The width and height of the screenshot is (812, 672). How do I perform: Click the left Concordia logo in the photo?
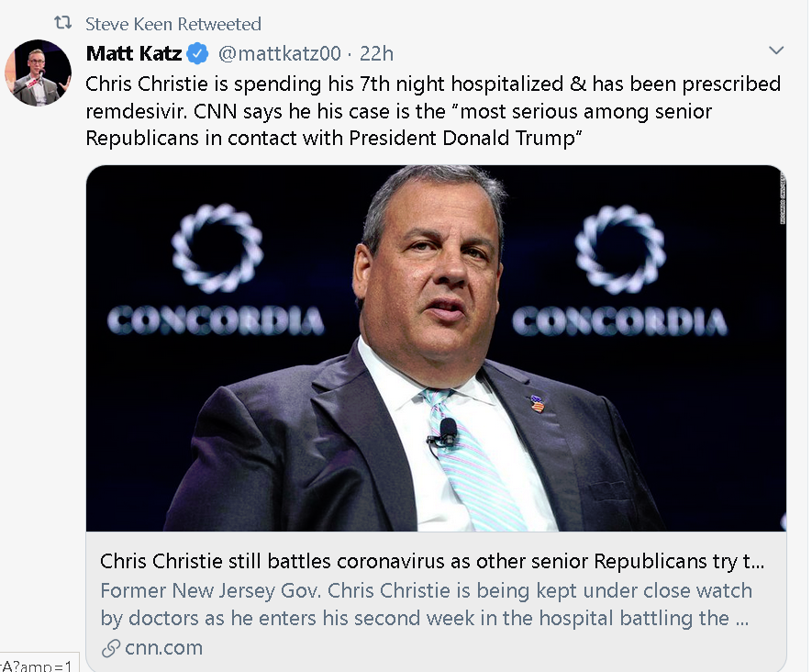click(x=216, y=269)
